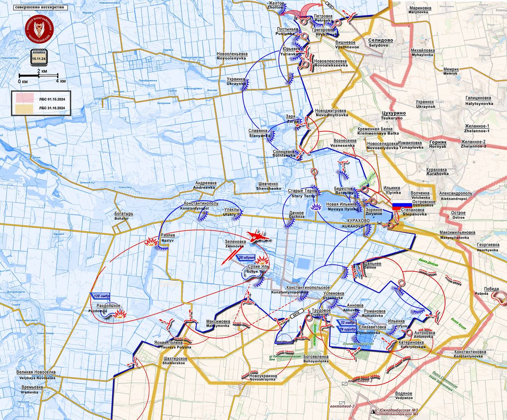Click the Velykaya Novoselka town label

click(x=36, y=375)
